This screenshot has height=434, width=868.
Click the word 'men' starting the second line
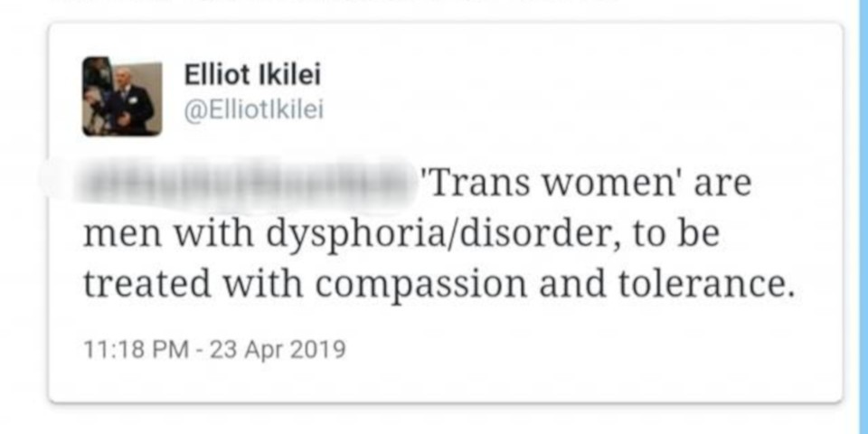point(122,236)
